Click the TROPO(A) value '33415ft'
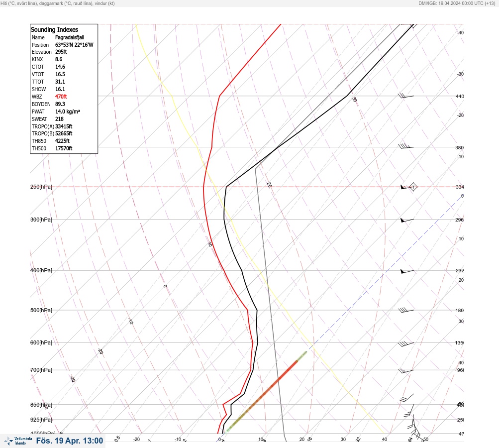 tap(64, 126)
